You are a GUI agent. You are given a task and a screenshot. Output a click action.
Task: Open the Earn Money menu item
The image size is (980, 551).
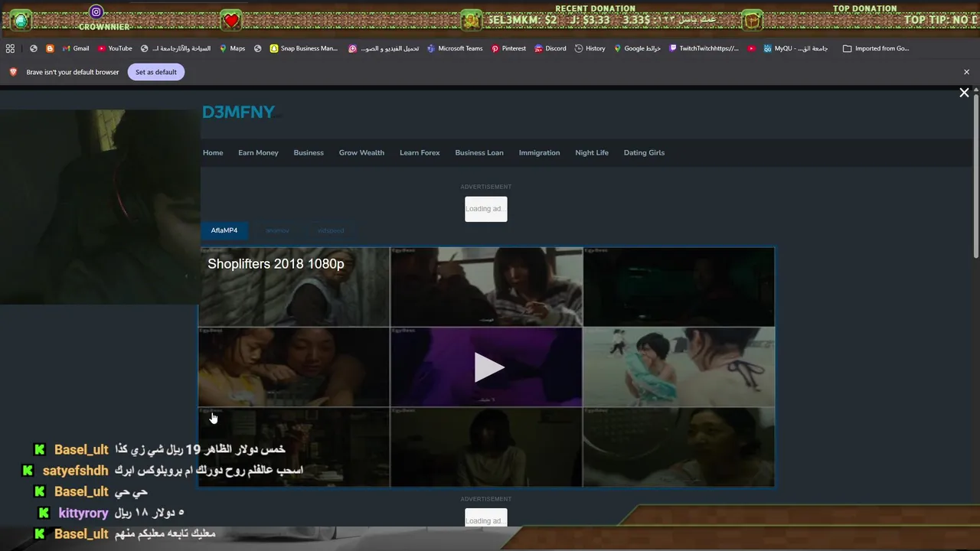[x=258, y=152]
